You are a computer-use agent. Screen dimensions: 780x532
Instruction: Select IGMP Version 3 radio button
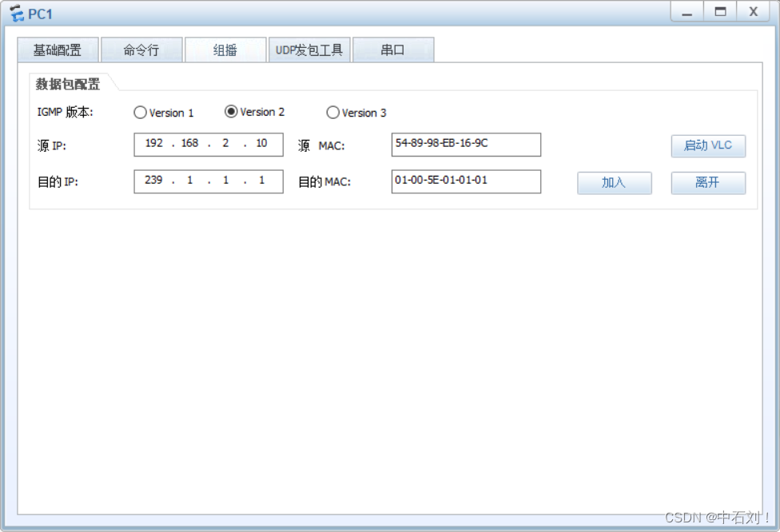point(333,113)
